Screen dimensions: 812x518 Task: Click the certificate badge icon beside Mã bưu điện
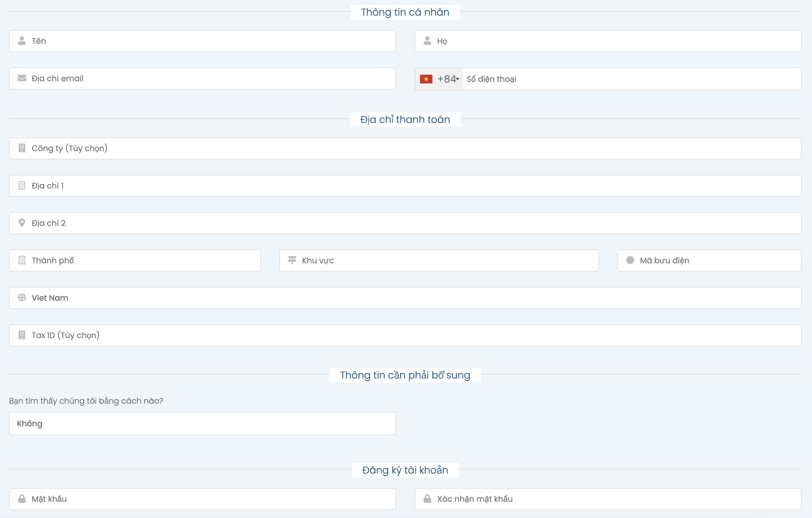click(630, 260)
